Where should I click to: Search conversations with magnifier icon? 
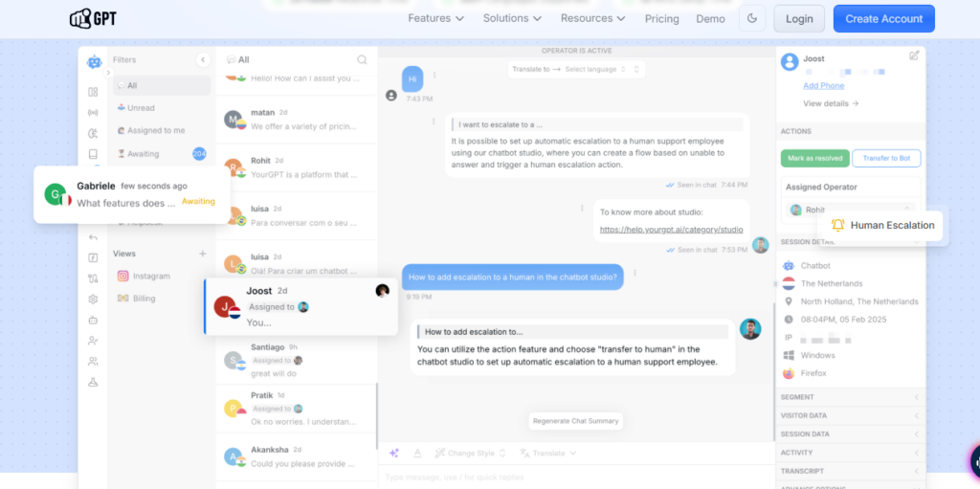pos(362,60)
